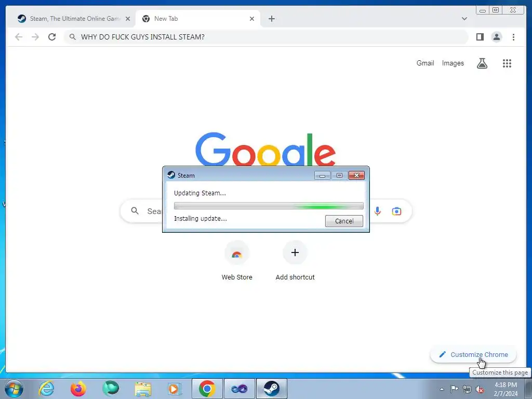Open Windows Explorer folder on taskbar
This screenshot has height=399, width=532.
pyautogui.click(x=143, y=389)
